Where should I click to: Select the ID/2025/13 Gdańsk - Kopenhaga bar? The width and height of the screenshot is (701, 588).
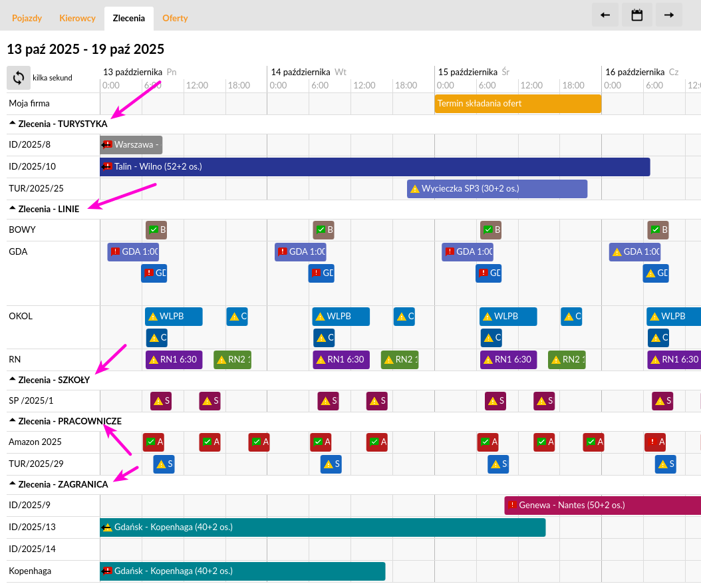pos(323,527)
